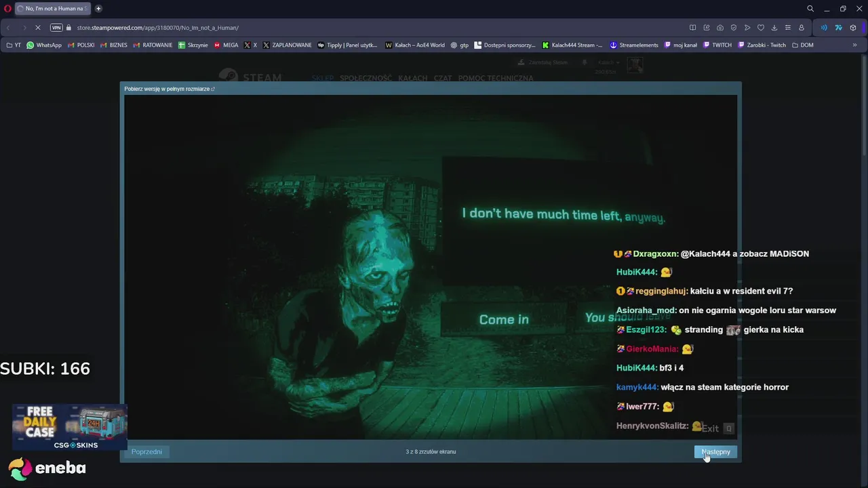The width and height of the screenshot is (868, 488).
Task: Open the DOM bookmarks folder
Action: (x=803, y=45)
